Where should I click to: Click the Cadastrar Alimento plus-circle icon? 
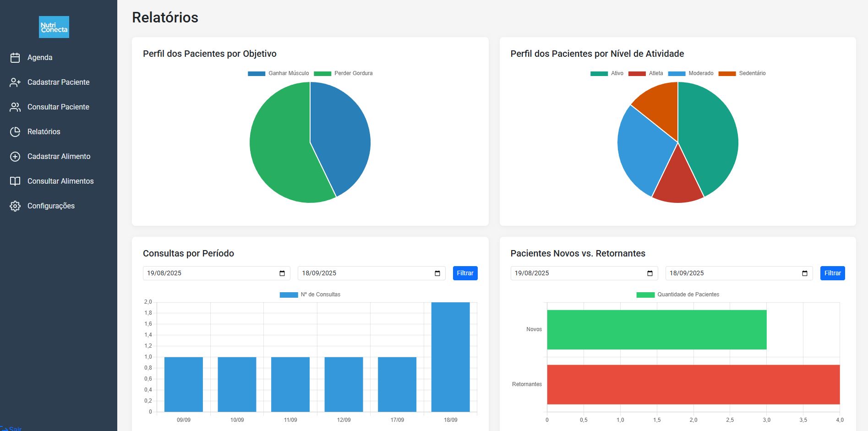point(15,157)
